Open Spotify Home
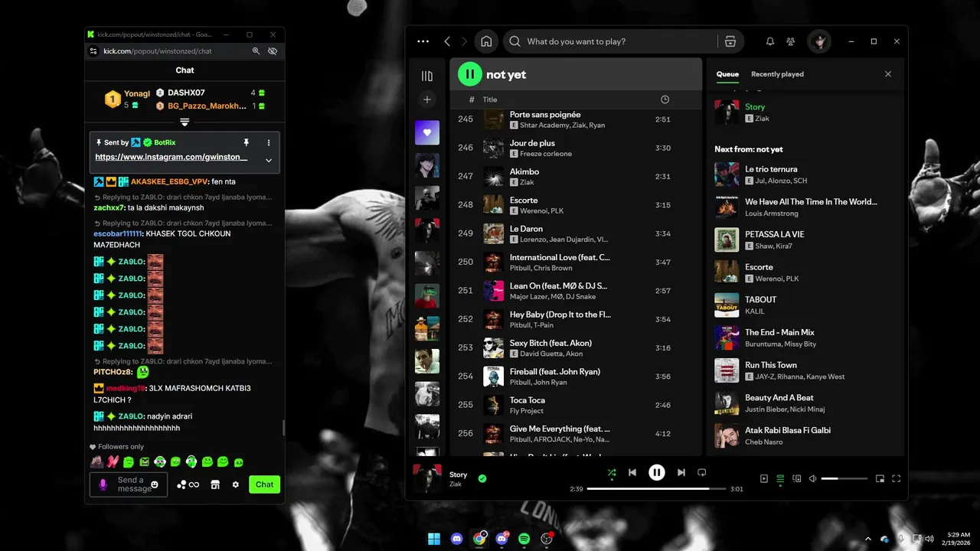 click(x=486, y=41)
